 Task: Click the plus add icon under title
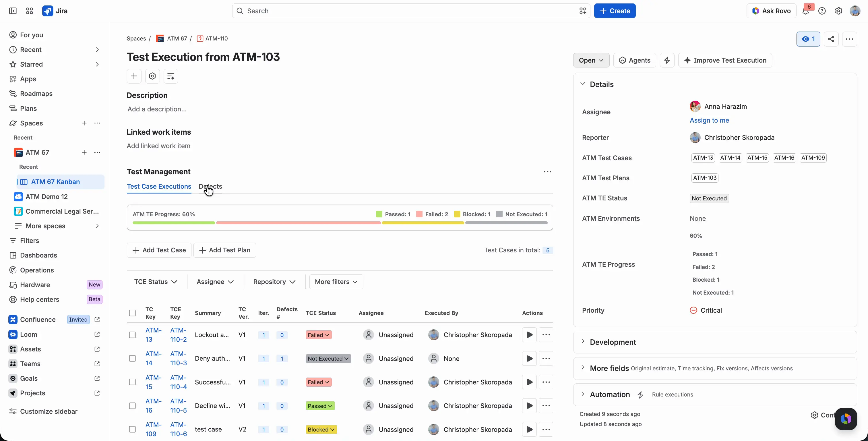134,76
